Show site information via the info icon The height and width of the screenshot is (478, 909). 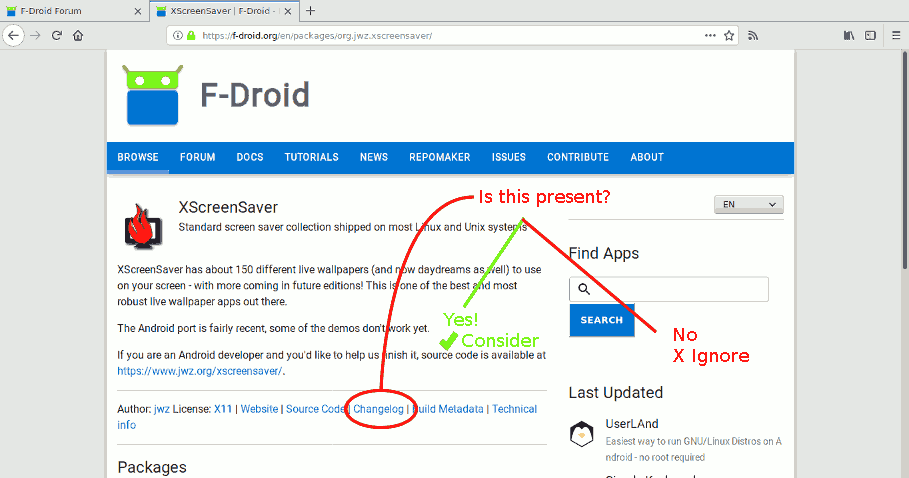[x=178, y=35]
